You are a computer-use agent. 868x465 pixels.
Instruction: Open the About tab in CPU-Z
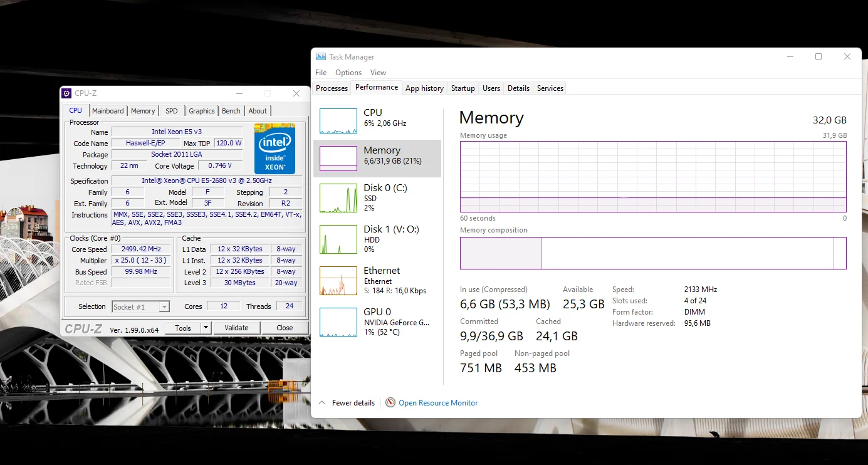pyautogui.click(x=258, y=111)
